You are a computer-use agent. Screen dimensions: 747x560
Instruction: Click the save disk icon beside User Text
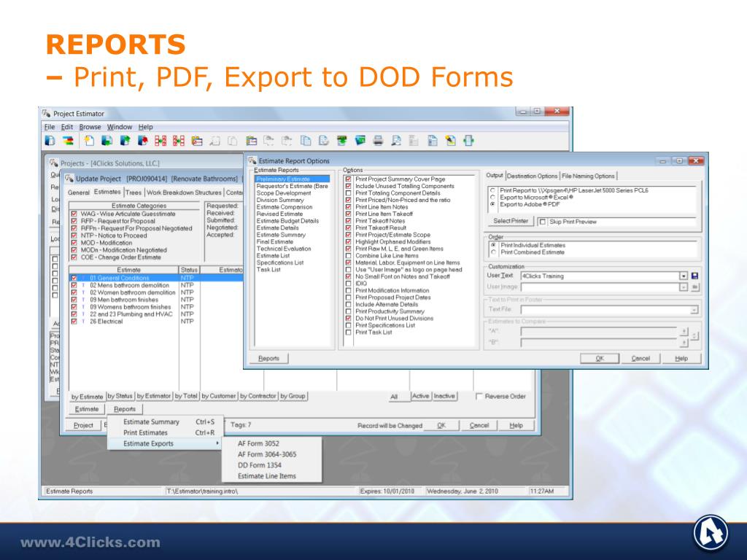coord(694,276)
